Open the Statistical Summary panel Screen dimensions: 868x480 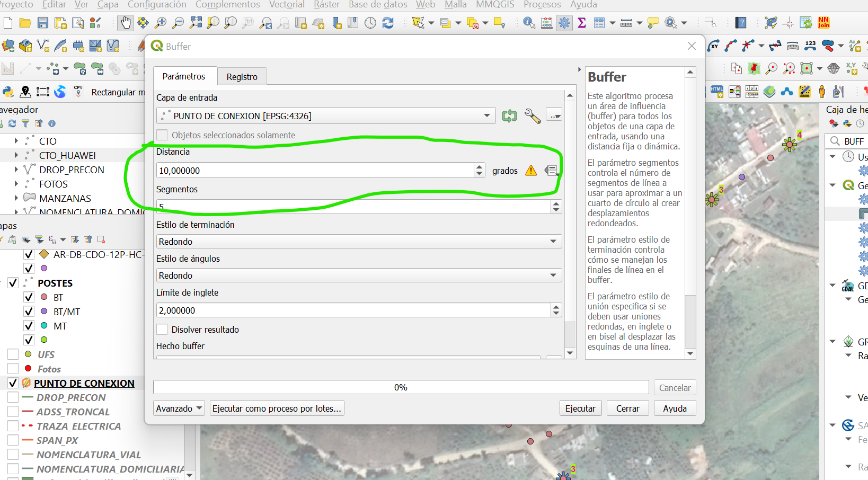[581, 23]
